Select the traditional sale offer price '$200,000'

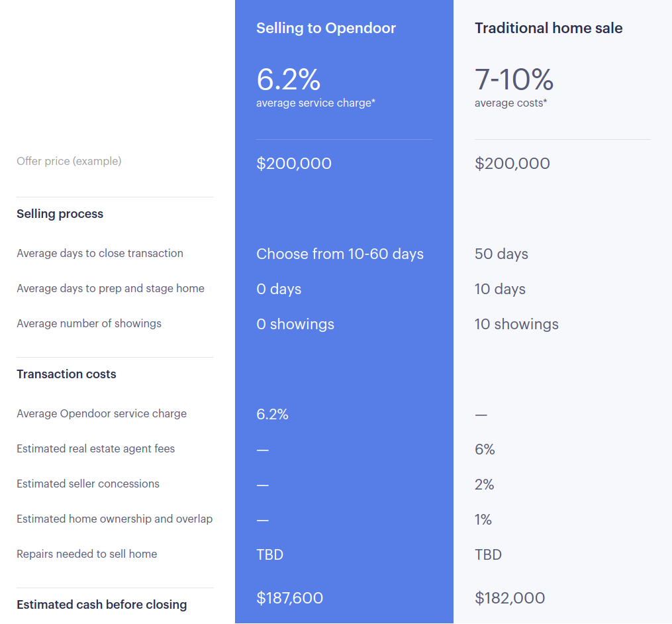pos(512,164)
